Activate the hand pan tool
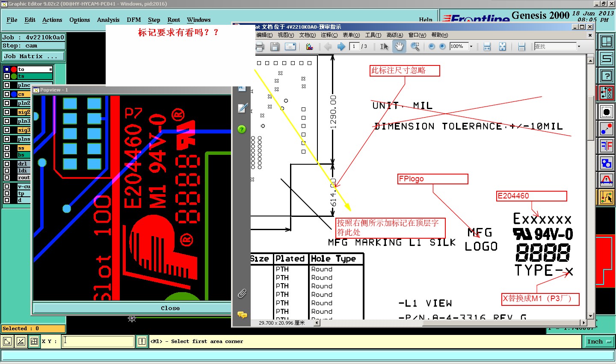 pos(399,47)
